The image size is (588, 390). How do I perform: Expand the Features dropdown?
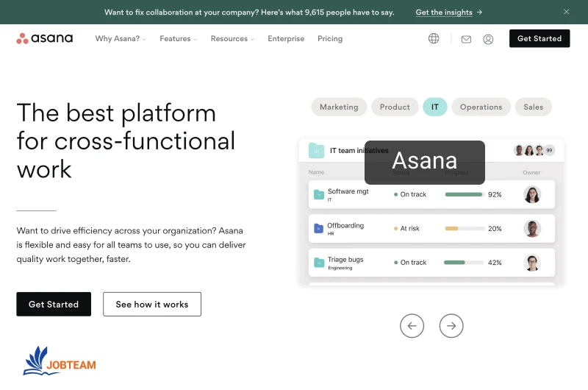click(x=179, y=39)
